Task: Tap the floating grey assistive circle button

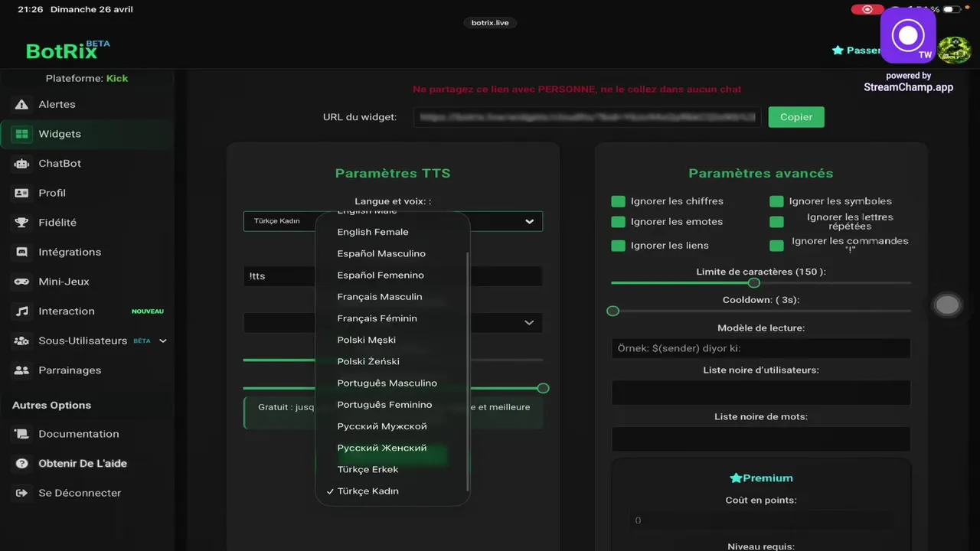Action: tap(947, 305)
